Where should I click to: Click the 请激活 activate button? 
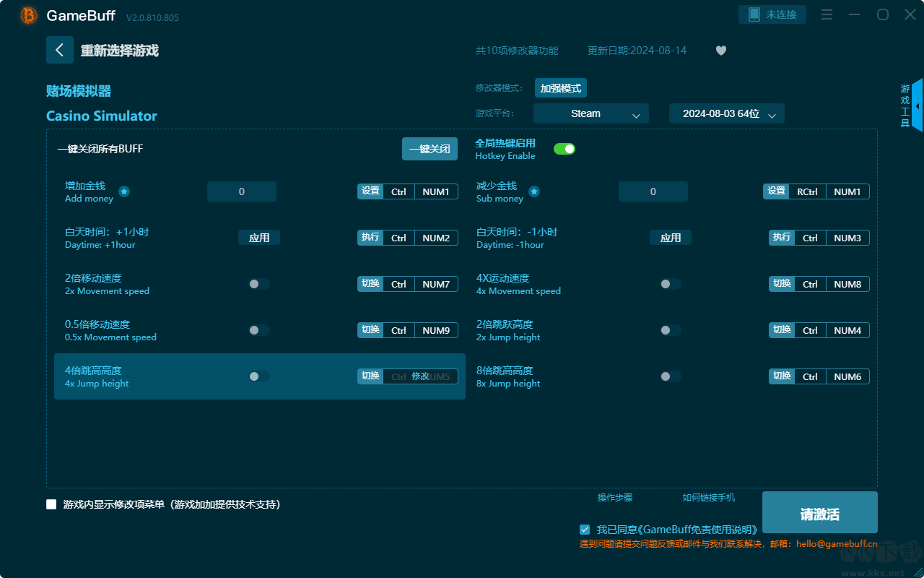[819, 514]
